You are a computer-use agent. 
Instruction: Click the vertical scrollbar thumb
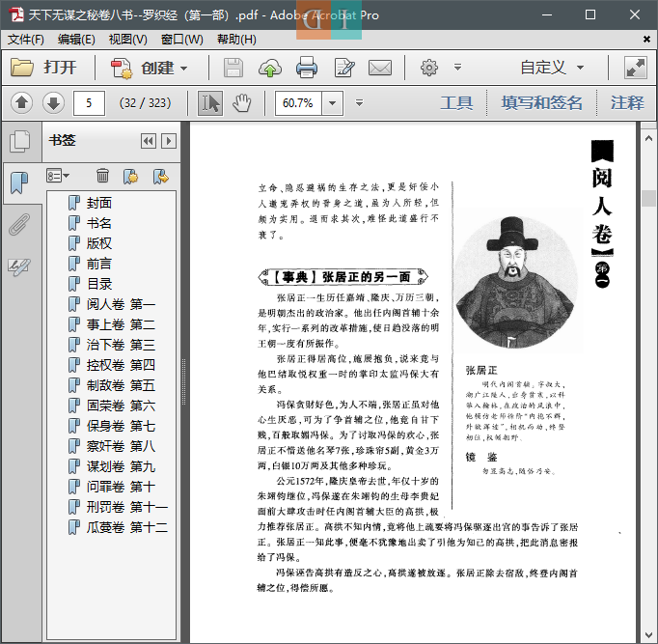pyautogui.click(x=648, y=198)
